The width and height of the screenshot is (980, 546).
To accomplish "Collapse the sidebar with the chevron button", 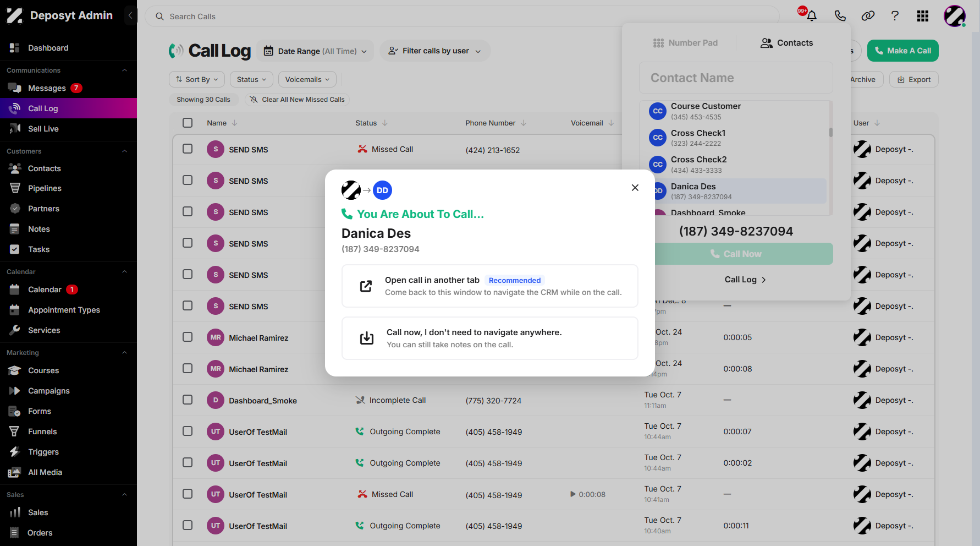I will point(130,15).
